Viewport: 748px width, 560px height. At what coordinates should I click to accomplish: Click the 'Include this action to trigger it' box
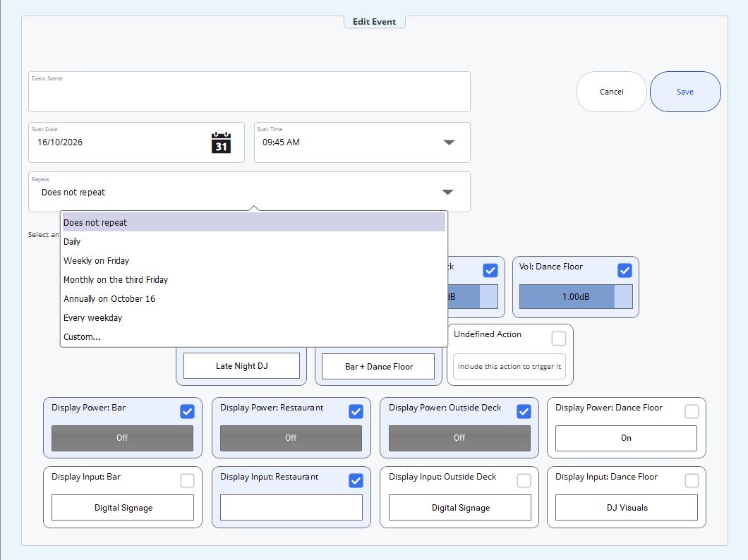point(509,367)
